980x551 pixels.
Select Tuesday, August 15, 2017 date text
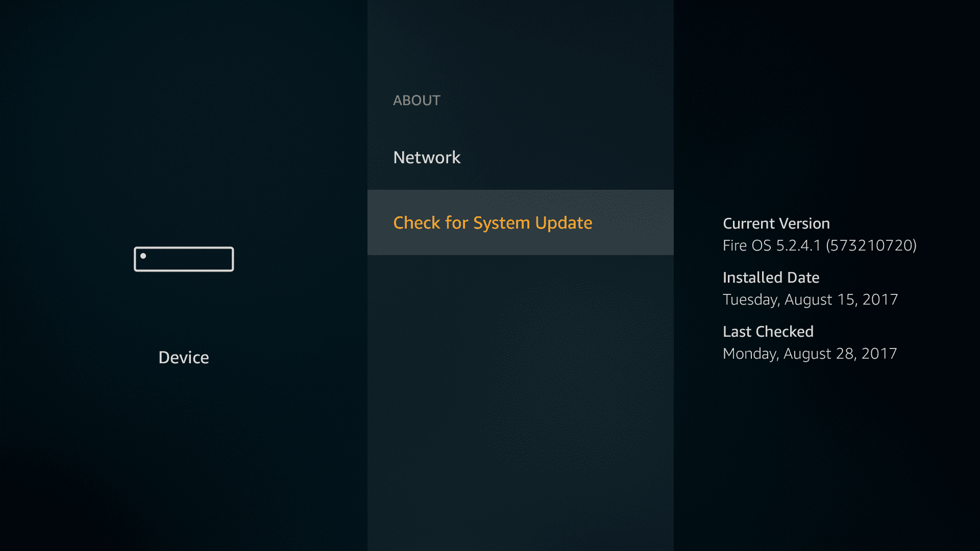pyautogui.click(x=811, y=299)
